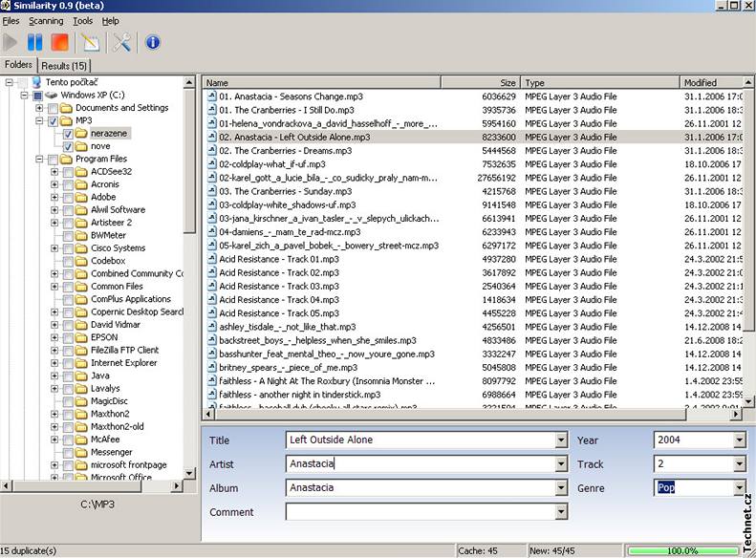
Task: Collapse the Program Files tree node
Action: [40, 160]
